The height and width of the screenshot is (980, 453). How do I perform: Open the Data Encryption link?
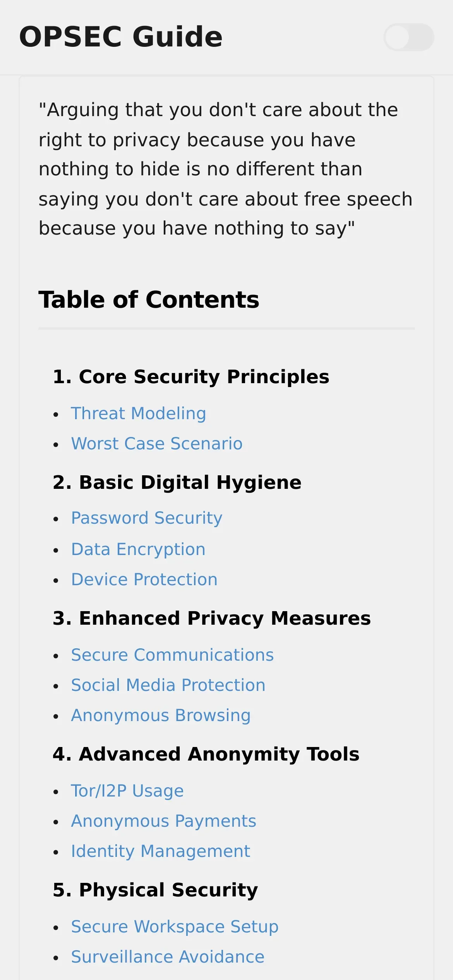(x=138, y=549)
